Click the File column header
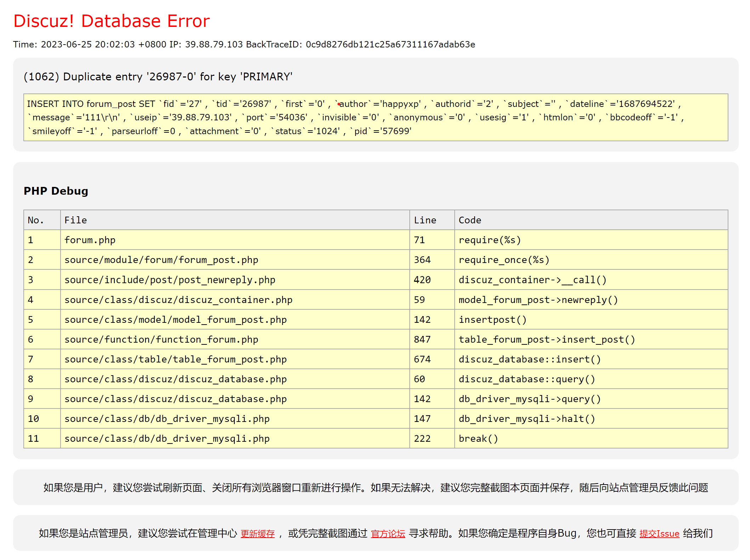Screen dimensions: 750x560 [76, 220]
